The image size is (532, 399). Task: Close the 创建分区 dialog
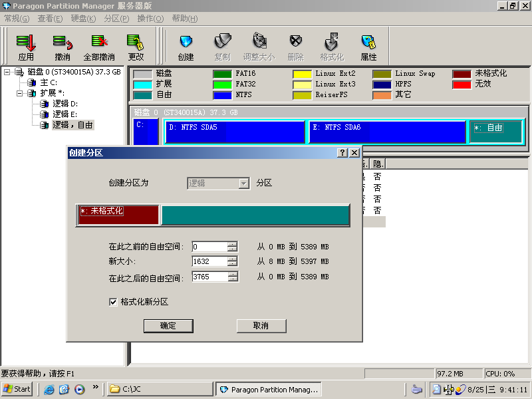coord(354,153)
